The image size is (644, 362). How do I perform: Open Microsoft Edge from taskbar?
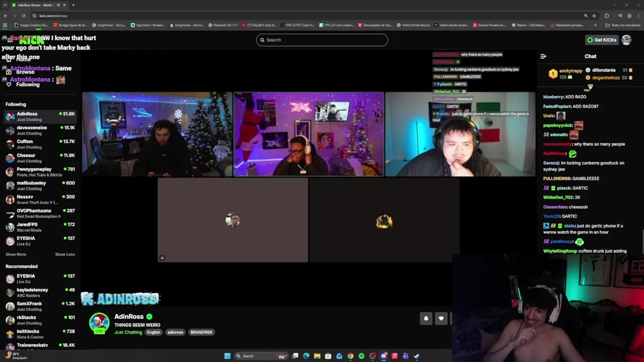tap(306, 356)
